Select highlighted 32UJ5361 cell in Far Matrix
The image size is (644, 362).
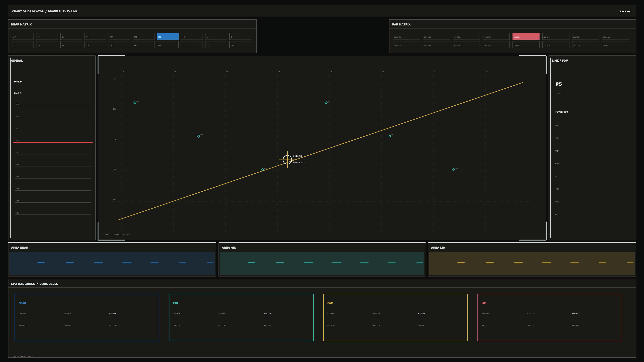click(x=526, y=36)
